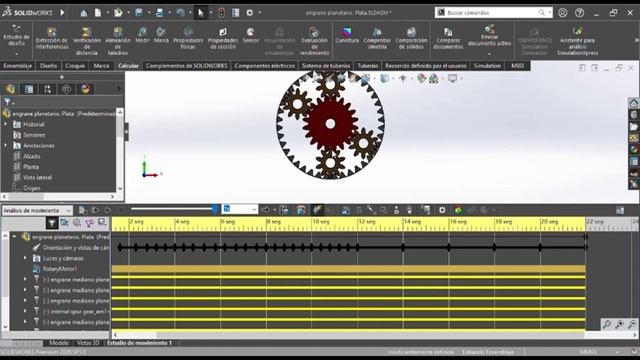The height and width of the screenshot is (360, 640).
Task: Click the Sensor tool
Action: click(x=251, y=35)
